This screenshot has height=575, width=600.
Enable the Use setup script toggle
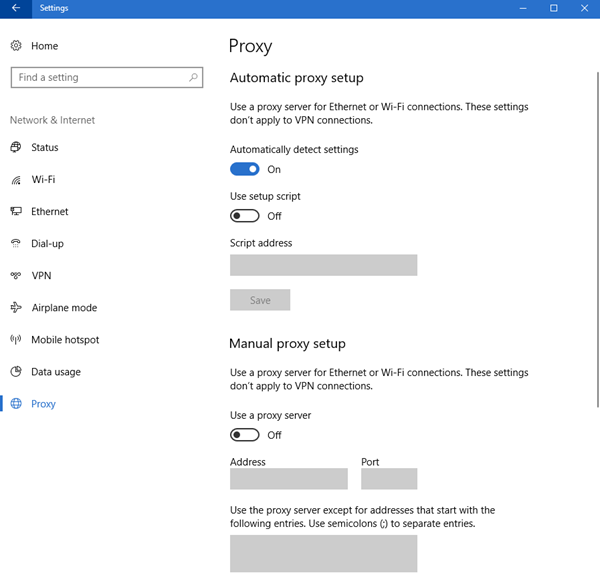coord(245,216)
